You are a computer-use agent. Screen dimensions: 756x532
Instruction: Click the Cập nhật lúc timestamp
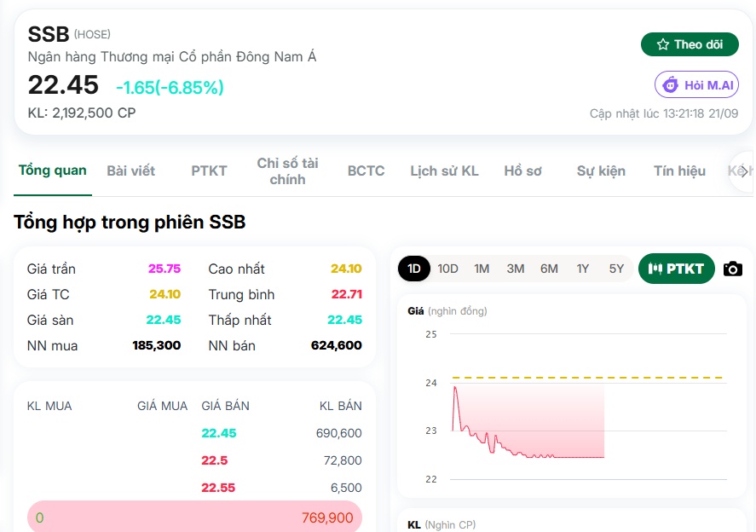coord(664,114)
